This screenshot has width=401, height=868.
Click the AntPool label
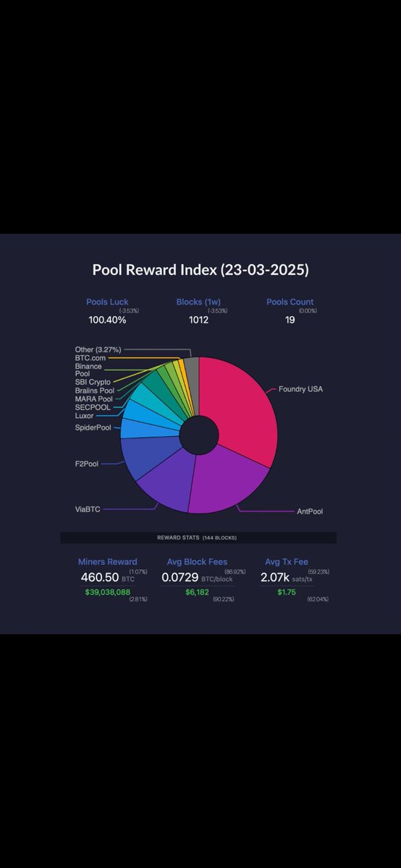[x=310, y=511]
